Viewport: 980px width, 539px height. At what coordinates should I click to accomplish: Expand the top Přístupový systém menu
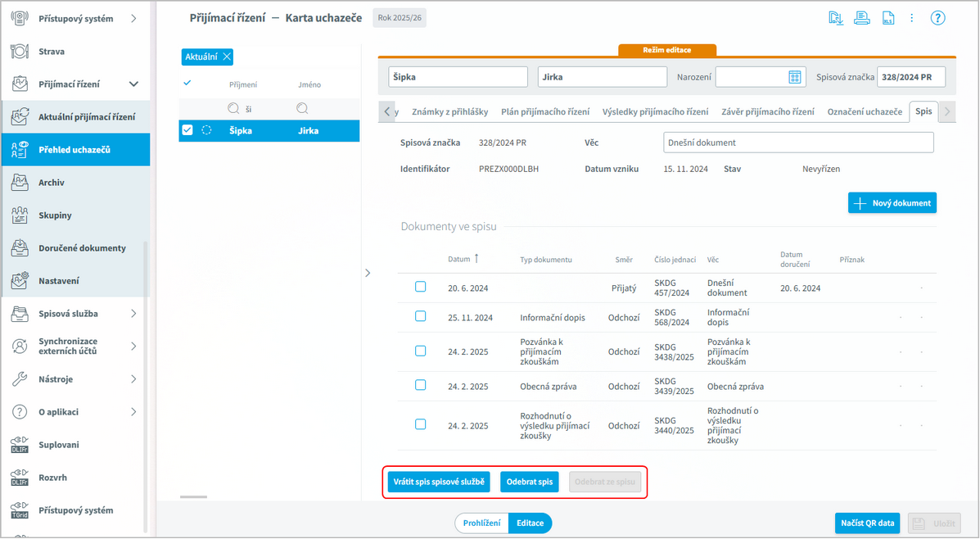pos(133,19)
